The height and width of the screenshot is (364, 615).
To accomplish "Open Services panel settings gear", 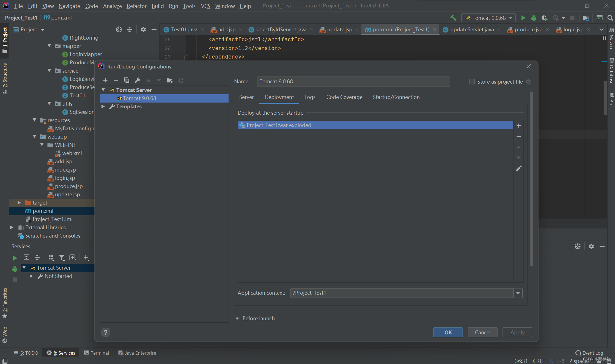I will tap(591, 246).
